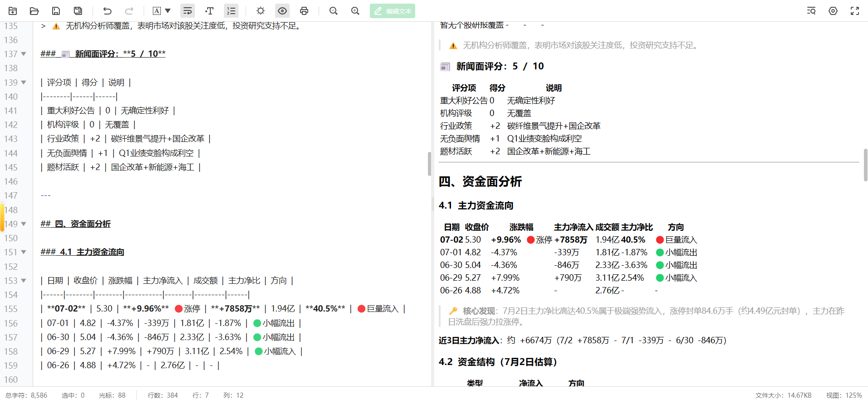This screenshot has height=404, width=868.
Task: Collapse section at line 137 heading
Action: 24,54
